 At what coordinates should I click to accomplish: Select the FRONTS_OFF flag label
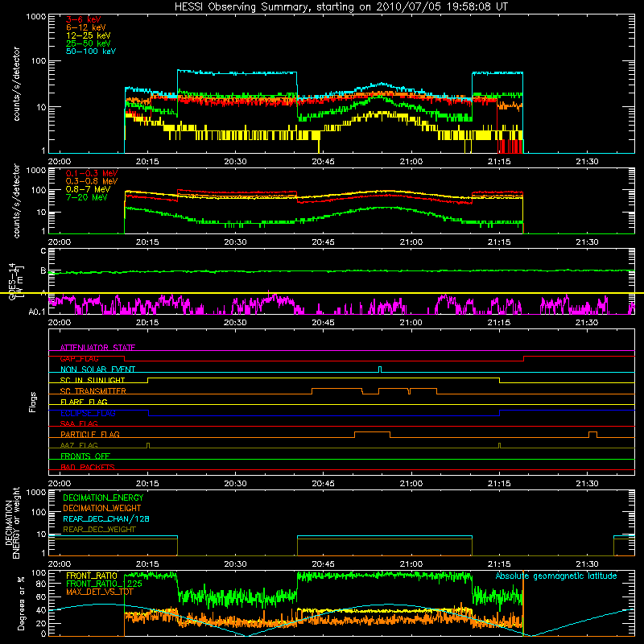click(x=85, y=456)
